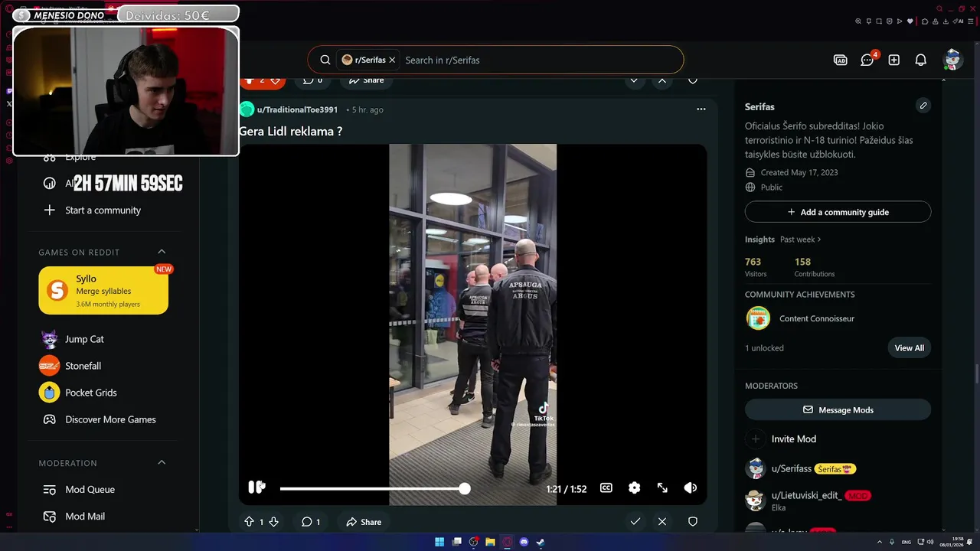Click the search magnifier icon in search bar
This screenshot has height=551, width=980.
[325, 60]
